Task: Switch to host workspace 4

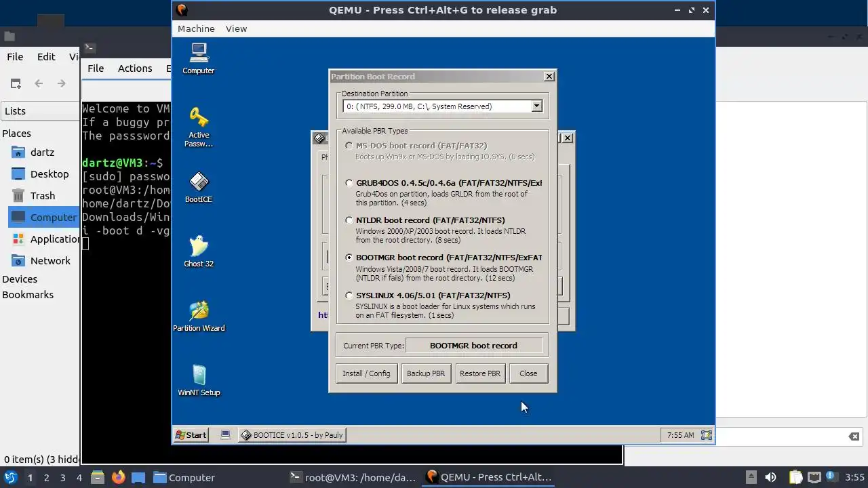Action: pos(79,478)
